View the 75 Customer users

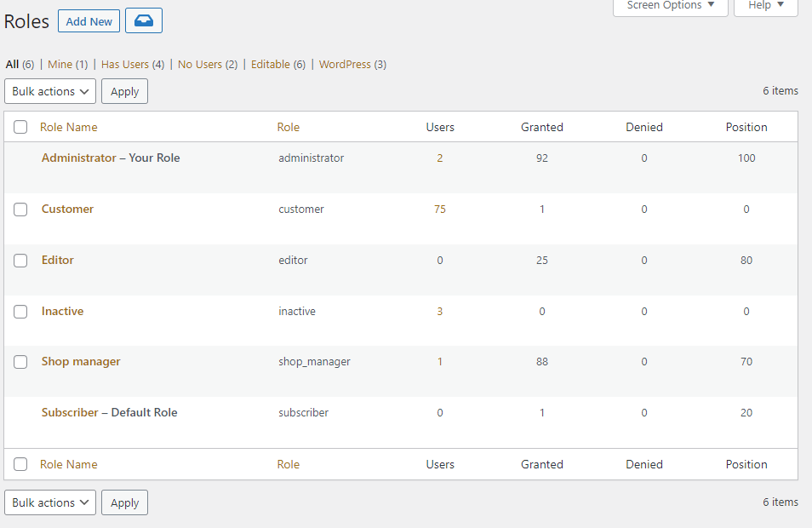click(440, 209)
